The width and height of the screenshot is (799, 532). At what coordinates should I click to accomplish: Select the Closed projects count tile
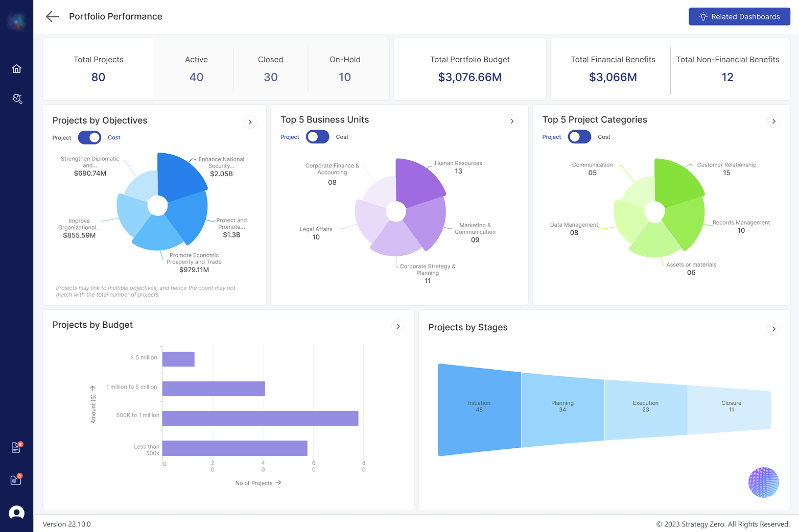[x=270, y=69]
